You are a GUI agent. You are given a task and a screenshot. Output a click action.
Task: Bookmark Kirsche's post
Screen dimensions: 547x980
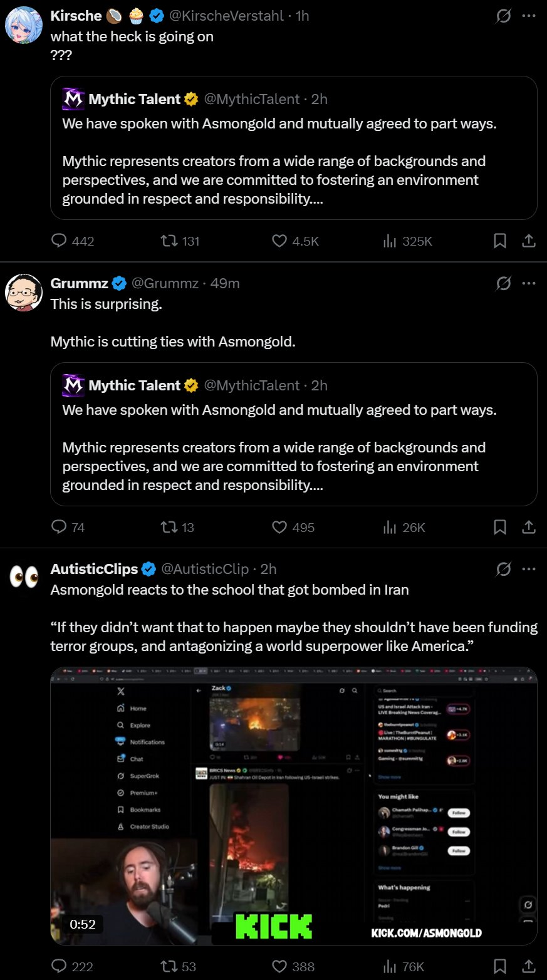coord(500,241)
